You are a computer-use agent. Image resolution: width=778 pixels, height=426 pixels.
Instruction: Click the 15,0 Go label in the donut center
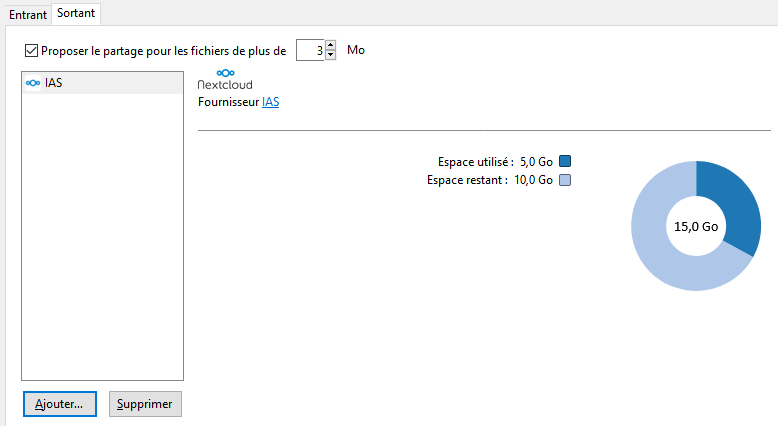tap(696, 226)
